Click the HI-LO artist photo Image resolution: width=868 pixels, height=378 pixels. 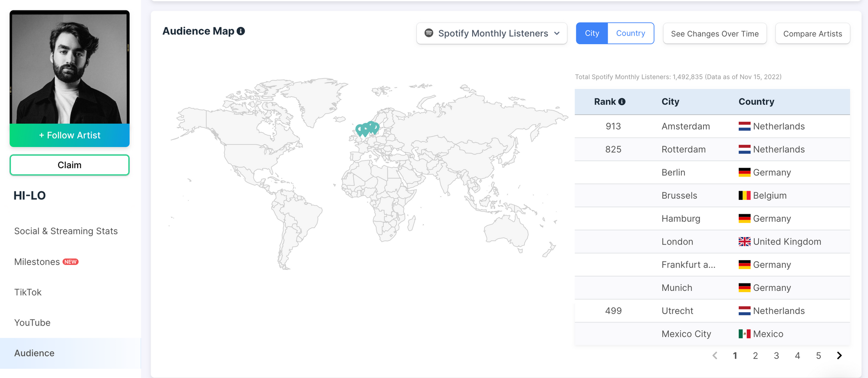[x=69, y=68]
